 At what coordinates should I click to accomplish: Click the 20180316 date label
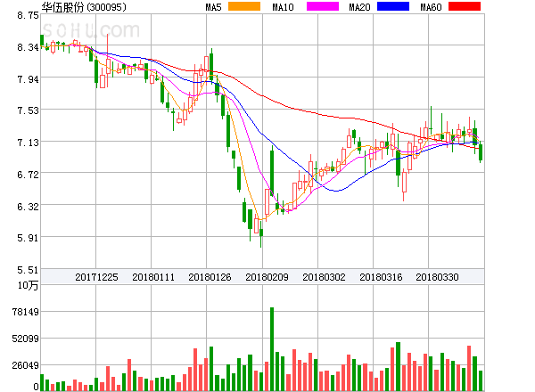coord(381,277)
